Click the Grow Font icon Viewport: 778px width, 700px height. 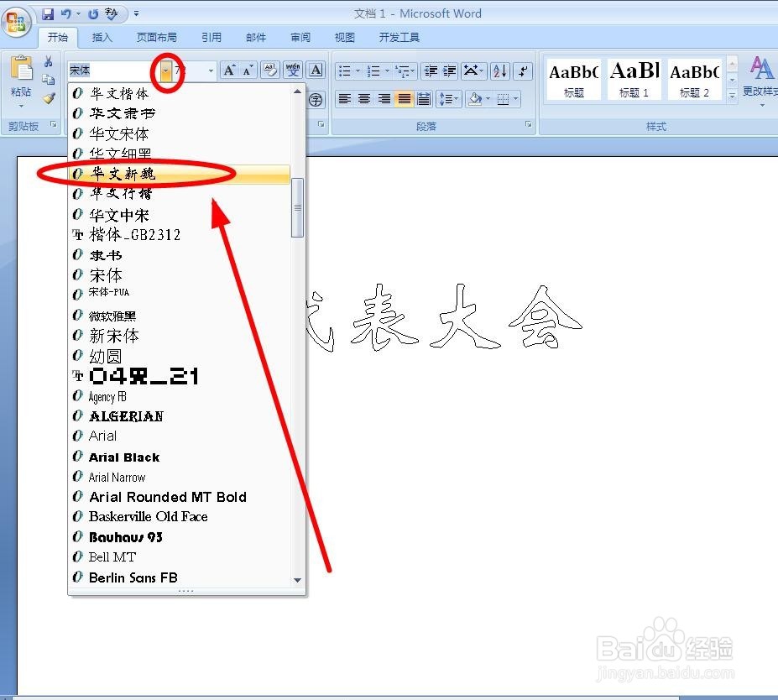pos(229,70)
